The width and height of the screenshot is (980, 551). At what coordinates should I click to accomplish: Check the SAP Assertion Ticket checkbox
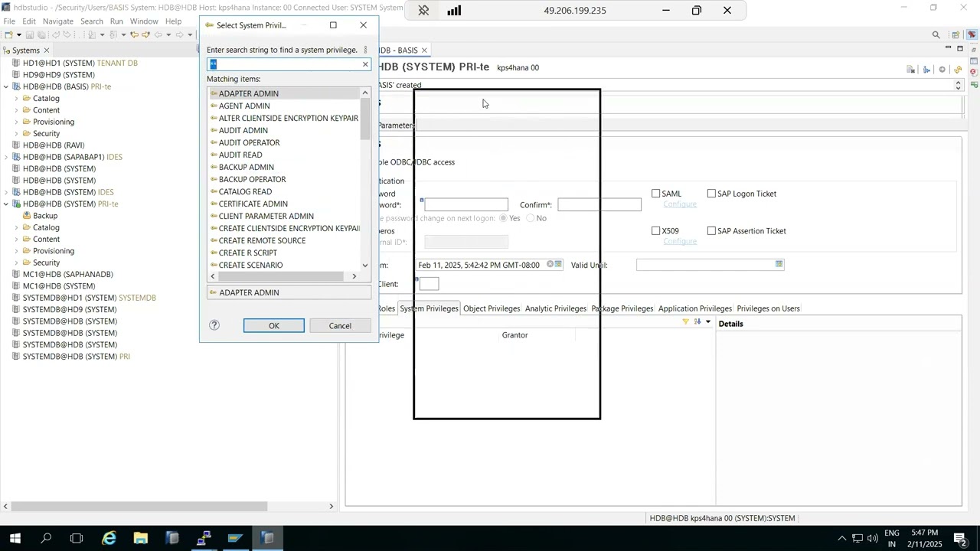point(711,230)
